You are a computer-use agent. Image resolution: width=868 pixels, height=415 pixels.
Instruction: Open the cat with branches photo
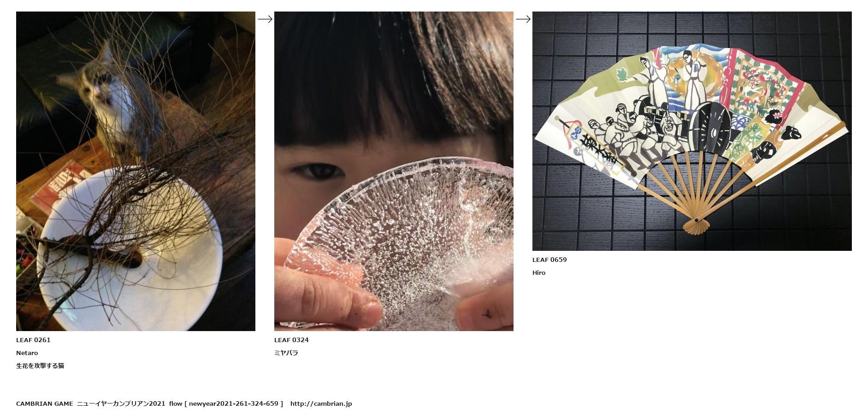(x=136, y=171)
